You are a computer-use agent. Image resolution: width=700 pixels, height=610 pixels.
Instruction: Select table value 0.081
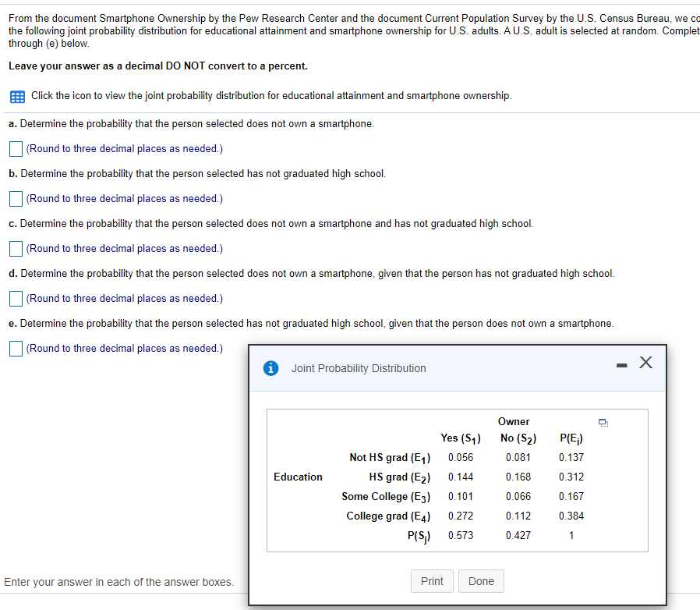[518, 457]
